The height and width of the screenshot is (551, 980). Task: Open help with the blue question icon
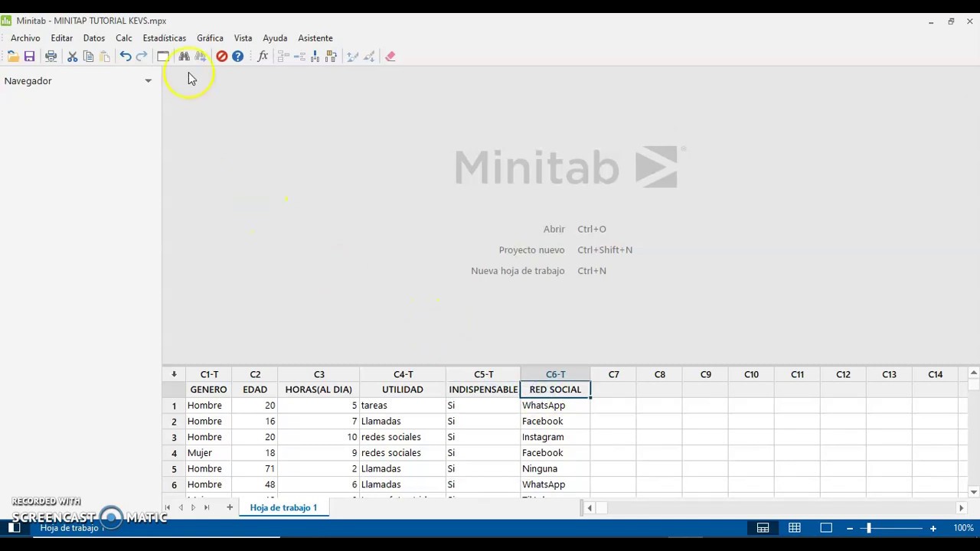click(238, 57)
